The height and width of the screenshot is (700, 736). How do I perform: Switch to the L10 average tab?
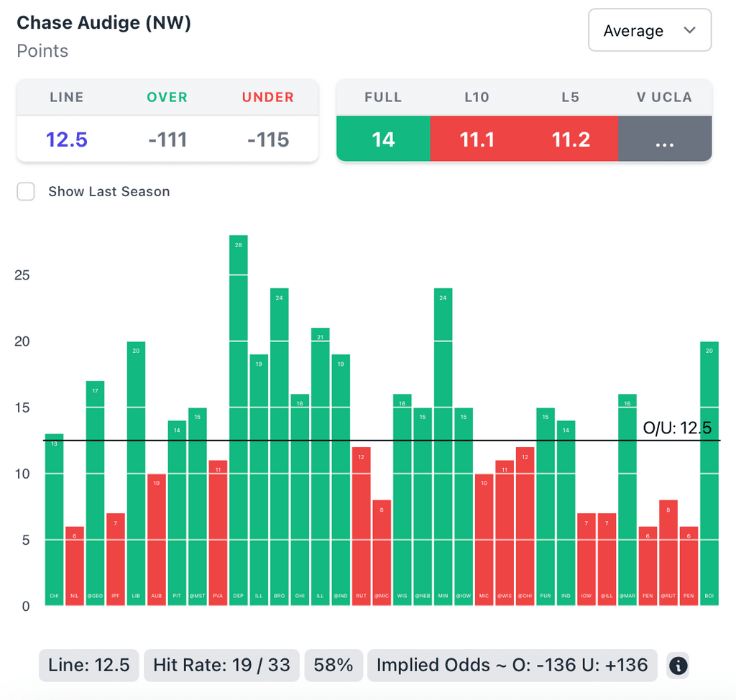tap(477, 139)
